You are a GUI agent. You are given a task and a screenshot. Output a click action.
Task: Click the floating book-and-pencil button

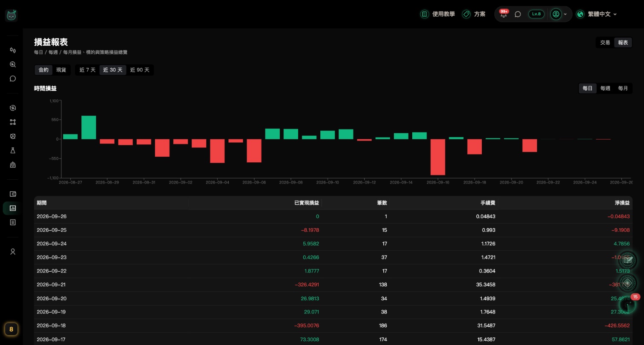(x=627, y=260)
